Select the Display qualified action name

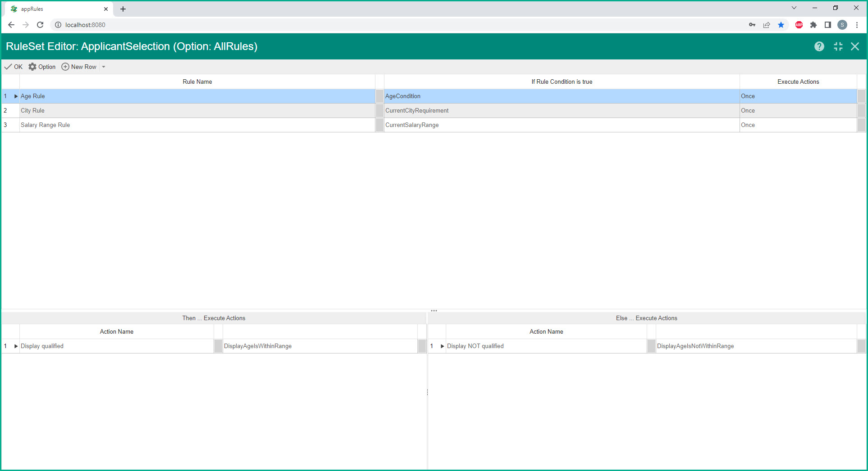[x=117, y=346]
